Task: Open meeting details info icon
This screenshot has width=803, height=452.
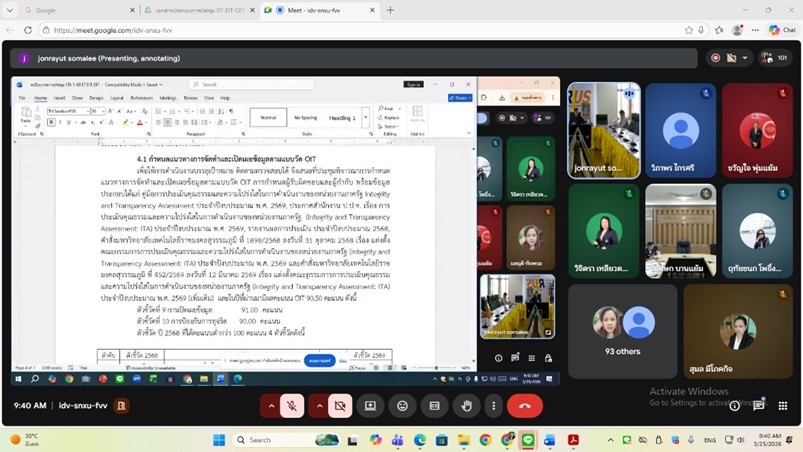Action: tap(734, 406)
